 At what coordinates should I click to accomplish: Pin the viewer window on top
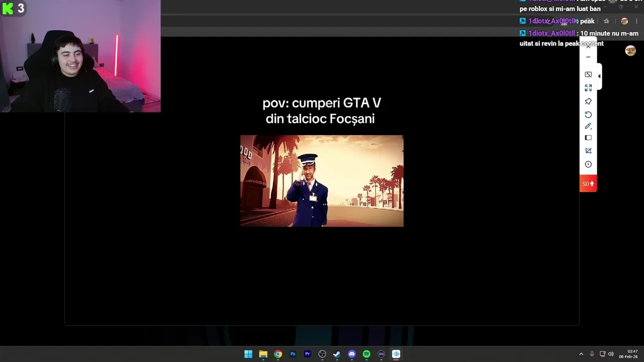(x=588, y=101)
